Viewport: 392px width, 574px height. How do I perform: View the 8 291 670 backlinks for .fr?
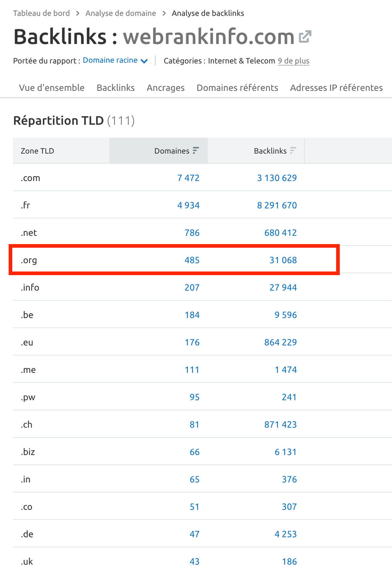[x=277, y=205]
